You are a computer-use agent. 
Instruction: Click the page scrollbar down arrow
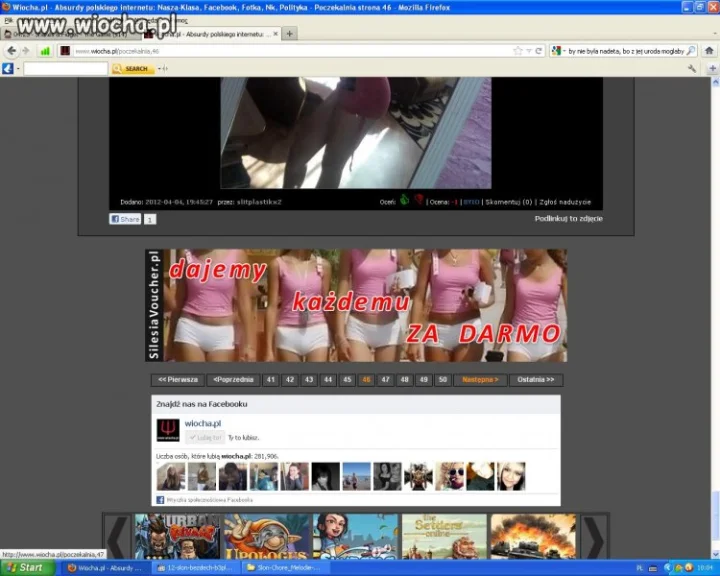tap(715, 554)
